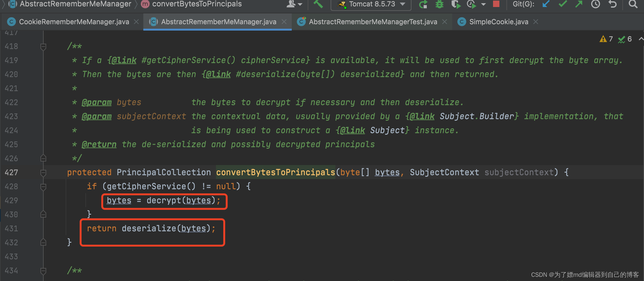Click the green Debug bug icon
644x281 pixels.
pyautogui.click(x=440, y=4)
